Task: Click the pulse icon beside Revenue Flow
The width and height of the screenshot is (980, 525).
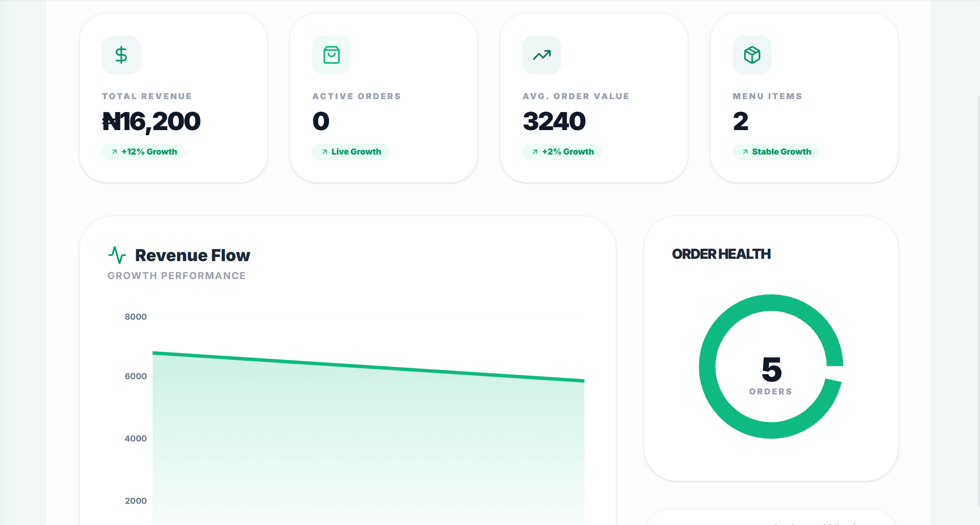Action: [x=117, y=255]
